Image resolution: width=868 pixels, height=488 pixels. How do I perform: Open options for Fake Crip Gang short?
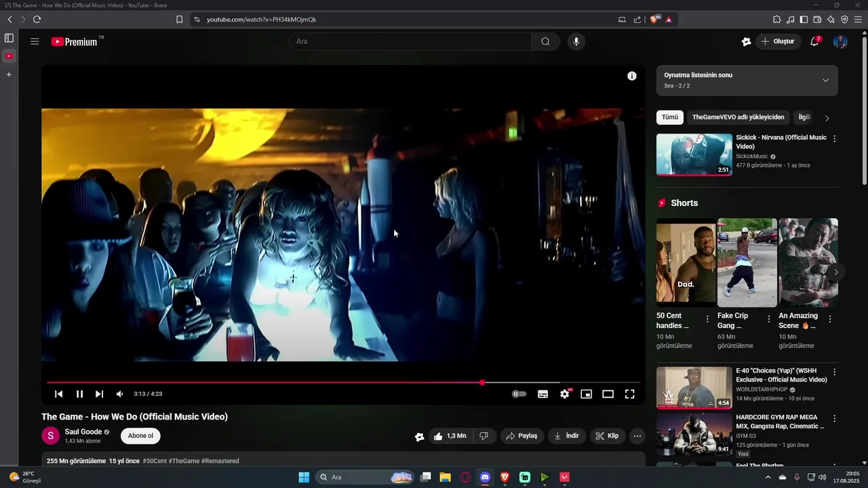(x=768, y=319)
